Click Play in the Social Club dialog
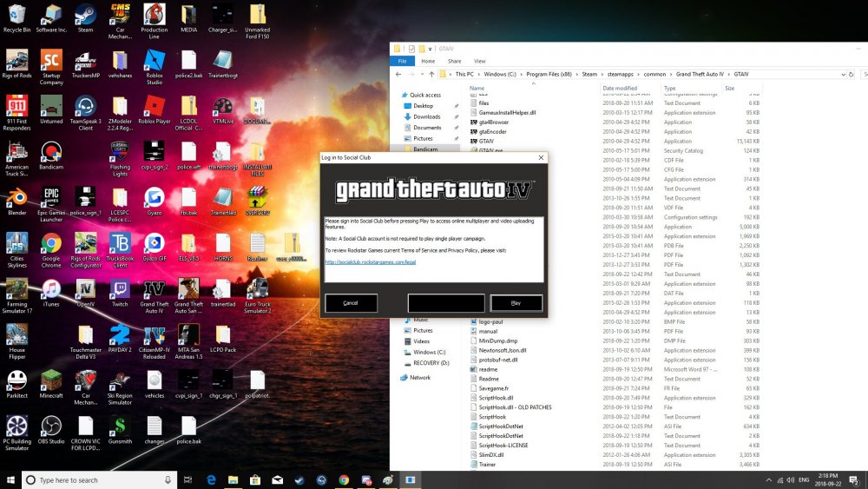Viewport: 868px width, 489px height. pos(516,303)
